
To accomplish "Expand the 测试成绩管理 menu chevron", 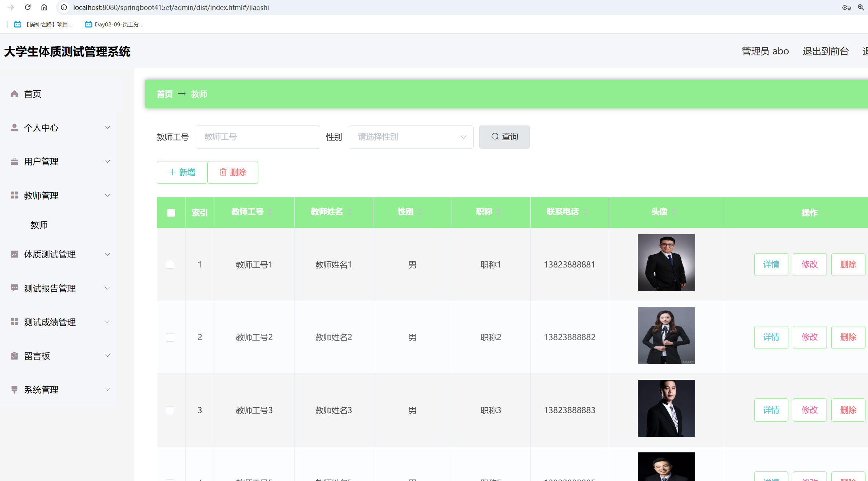I will [x=107, y=322].
